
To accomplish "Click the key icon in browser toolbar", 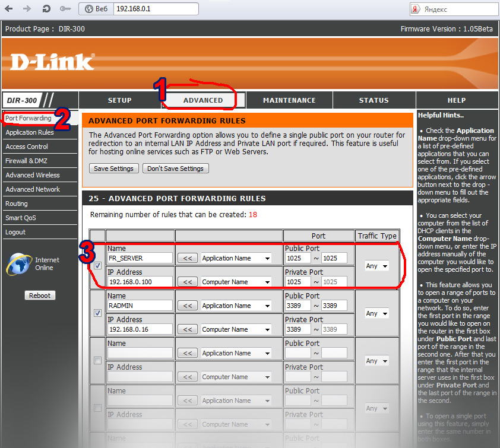I will (65, 9).
